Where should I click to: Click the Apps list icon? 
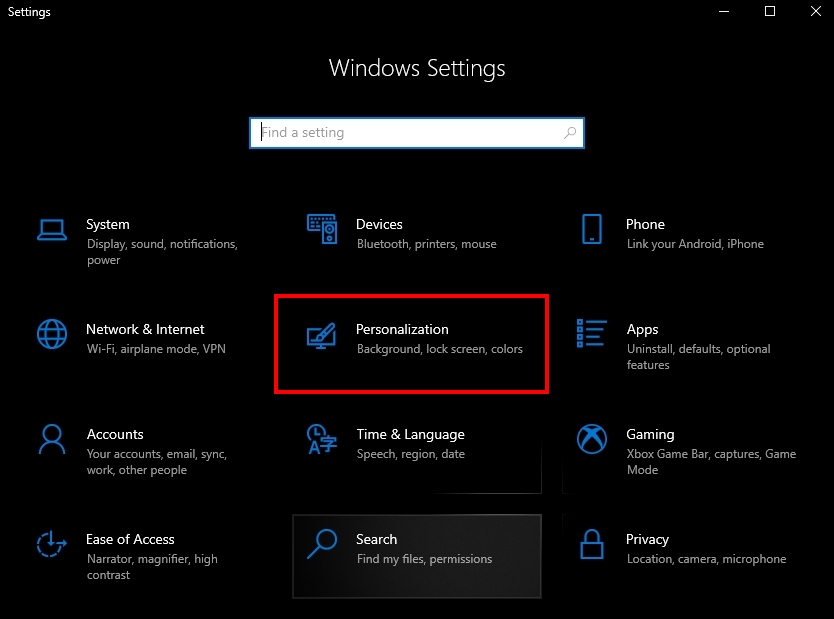[x=591, y=333]
